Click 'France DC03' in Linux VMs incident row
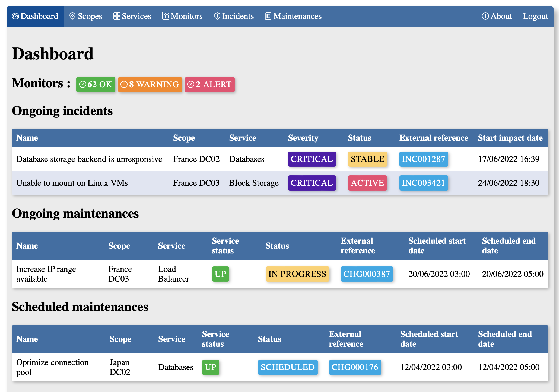The width and height of the screenshot is (559, 392). click(196, 183)
